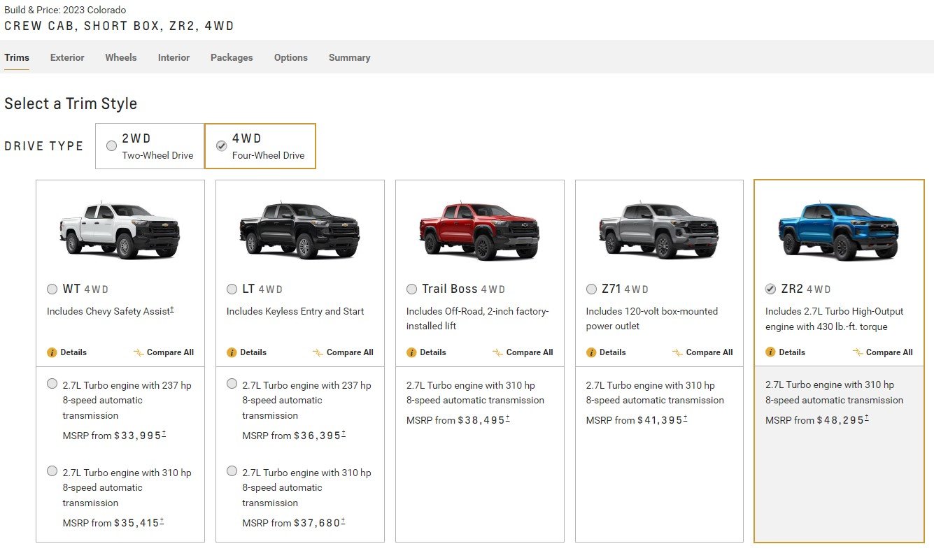Open the Wheels tab
The image size is (934, 560).
(x=121, y=57)
